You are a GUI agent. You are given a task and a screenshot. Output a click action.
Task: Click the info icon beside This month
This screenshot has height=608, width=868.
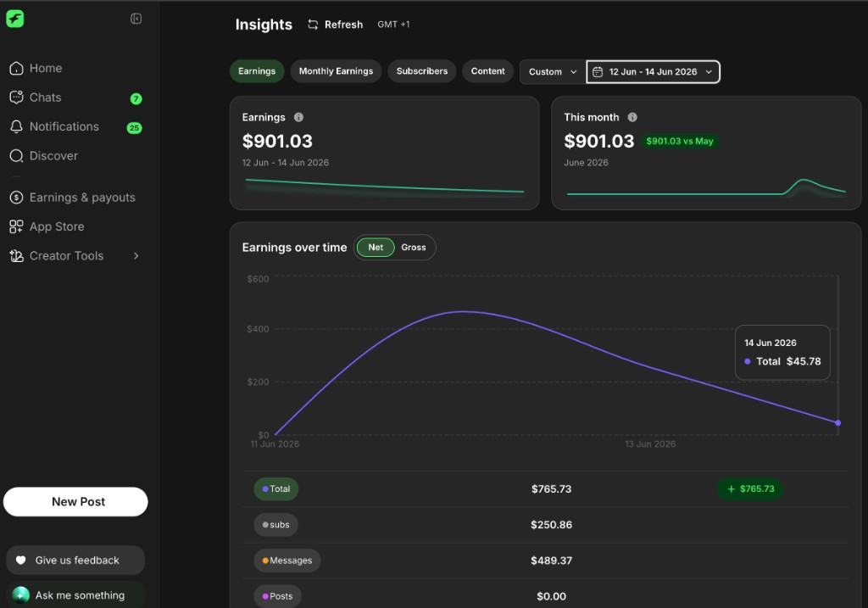[632, 117]
